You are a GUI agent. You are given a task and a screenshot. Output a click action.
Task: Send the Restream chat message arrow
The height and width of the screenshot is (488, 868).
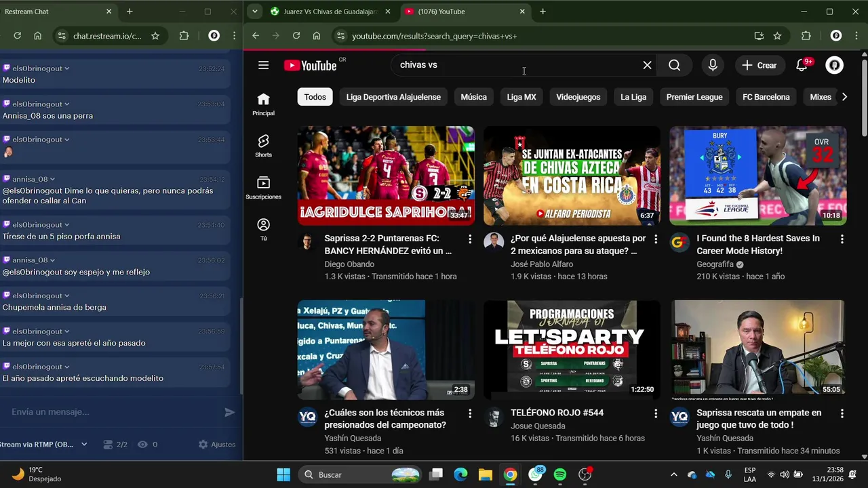click(229, 412)
